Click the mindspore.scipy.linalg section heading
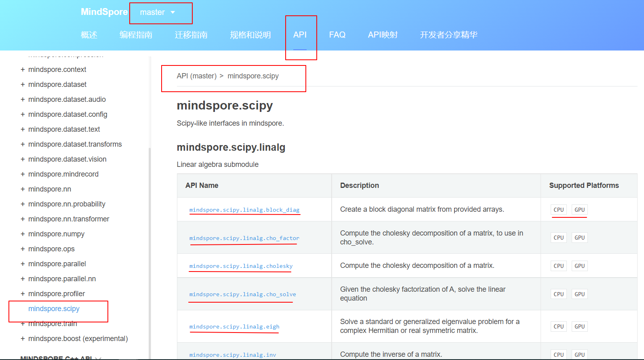The height and width of the screenshot is (360, 644). pyautogui.click(x=231, y=147)
